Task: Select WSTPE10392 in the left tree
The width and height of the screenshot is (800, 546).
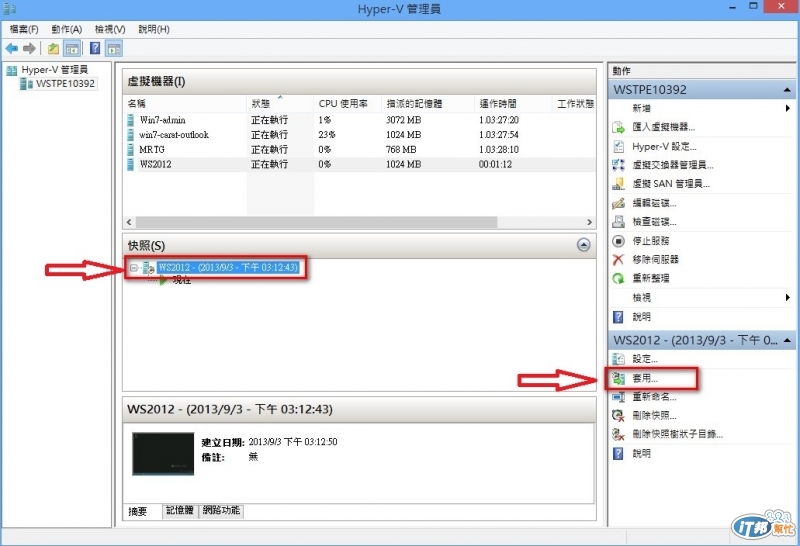Action: [x=65, y=84]
